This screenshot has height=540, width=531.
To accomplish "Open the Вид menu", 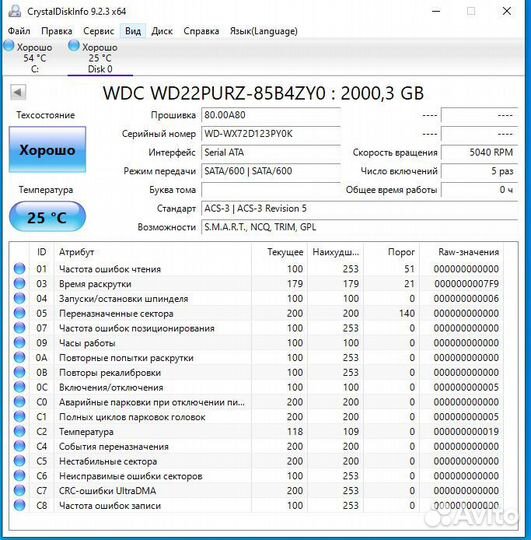I will 133,31.
